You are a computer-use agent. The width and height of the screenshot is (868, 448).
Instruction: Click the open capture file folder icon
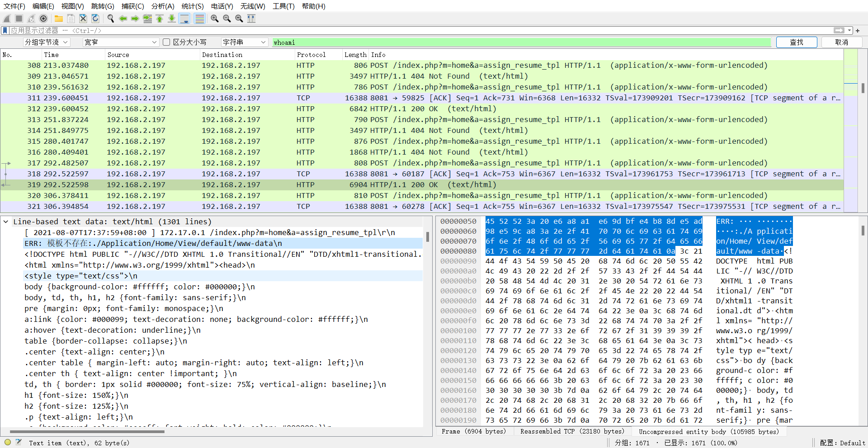pos(59,19)
